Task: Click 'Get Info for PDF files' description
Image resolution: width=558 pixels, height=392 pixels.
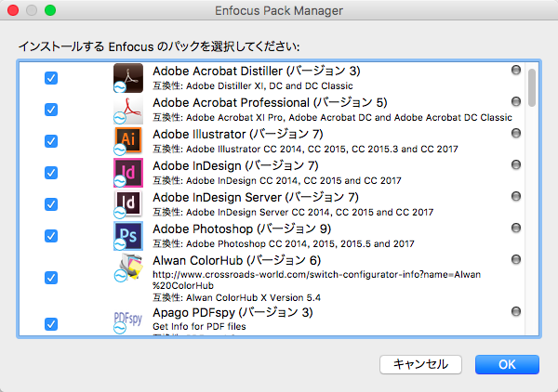Action: [x=199, y=326]
